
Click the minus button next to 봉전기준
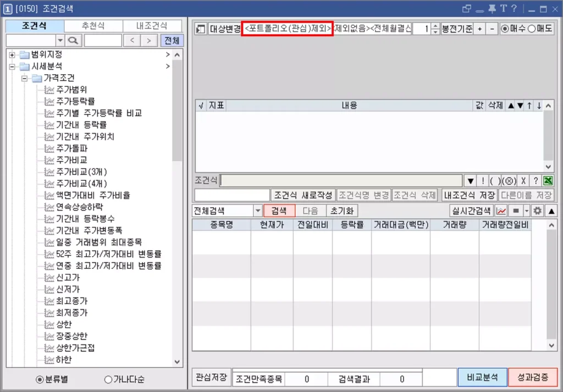[x=492, y=29]
